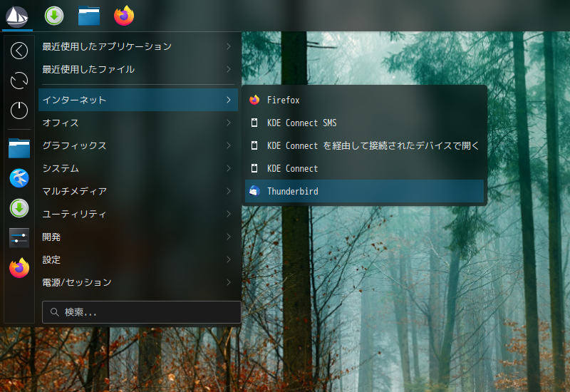Click the Thunderbird mail icon in the submenu
The image size is (570, 392).
[254, 191]
